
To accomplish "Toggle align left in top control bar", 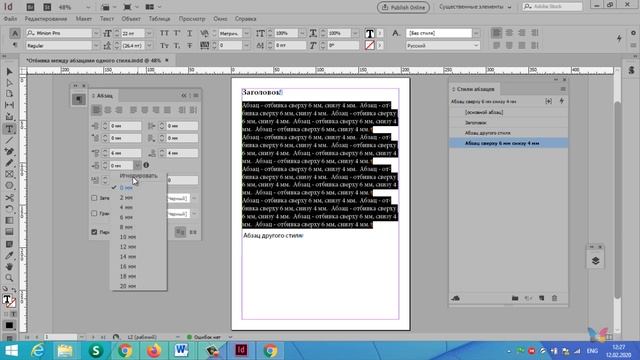I will (496, 33).
